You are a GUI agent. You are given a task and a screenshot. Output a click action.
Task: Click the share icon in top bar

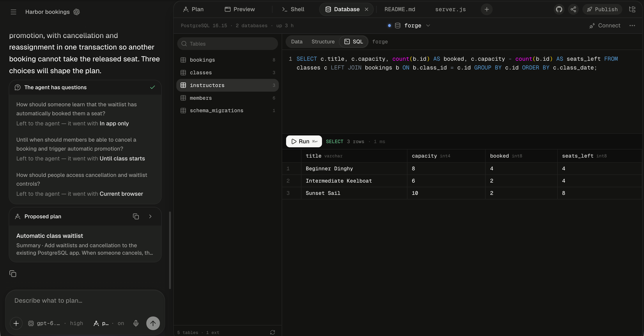click(573, 9)
